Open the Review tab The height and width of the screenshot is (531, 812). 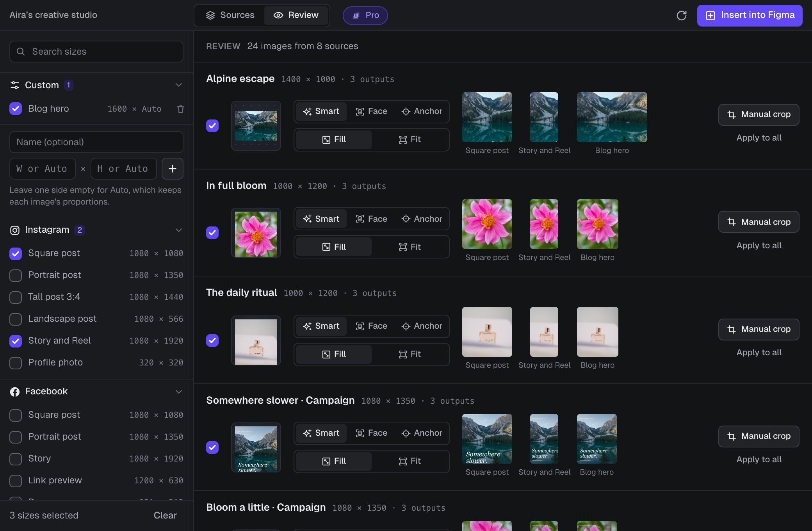coord(296,15)
